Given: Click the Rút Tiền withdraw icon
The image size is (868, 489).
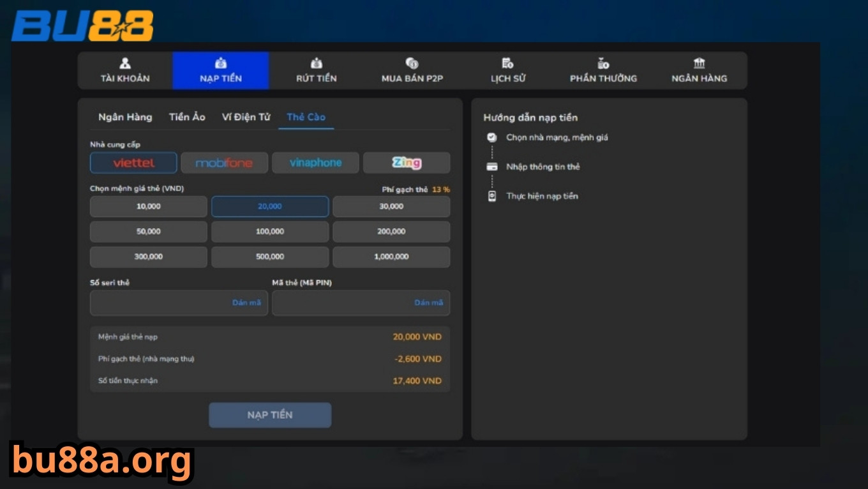Looking at the screenshot, I should 316,64.
